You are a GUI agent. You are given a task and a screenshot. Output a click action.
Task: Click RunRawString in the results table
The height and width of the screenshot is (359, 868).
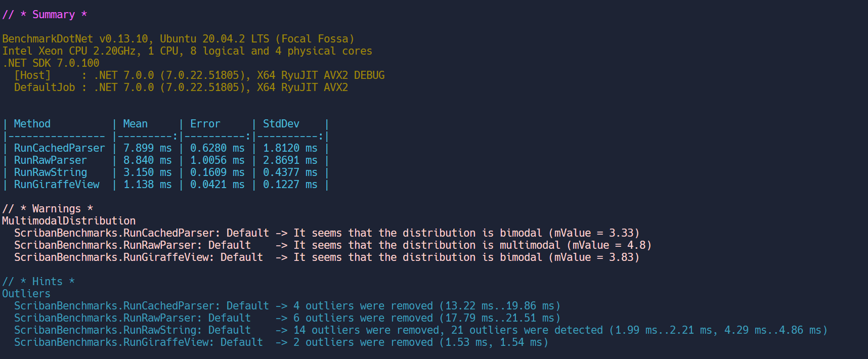pyautogui.click(x=50, y=172)
